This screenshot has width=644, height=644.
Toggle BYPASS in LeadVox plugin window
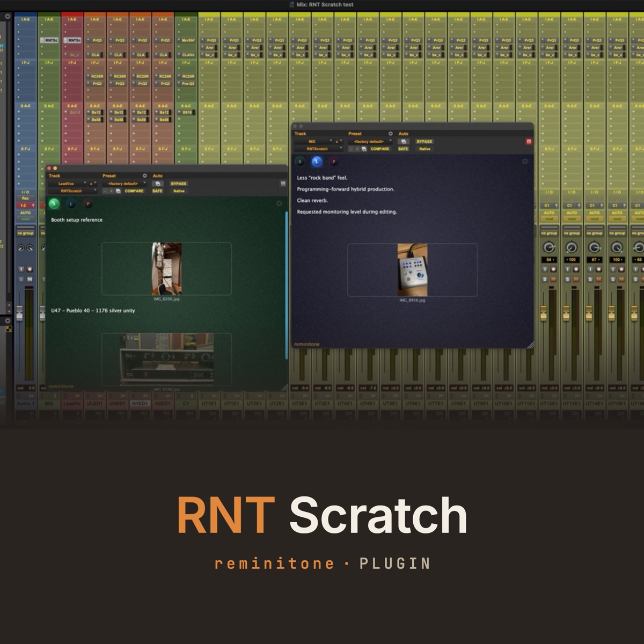coord(179,184)
